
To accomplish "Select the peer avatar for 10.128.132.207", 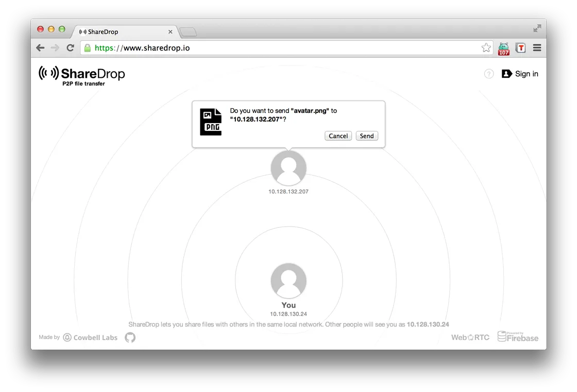I will (288, 168).
